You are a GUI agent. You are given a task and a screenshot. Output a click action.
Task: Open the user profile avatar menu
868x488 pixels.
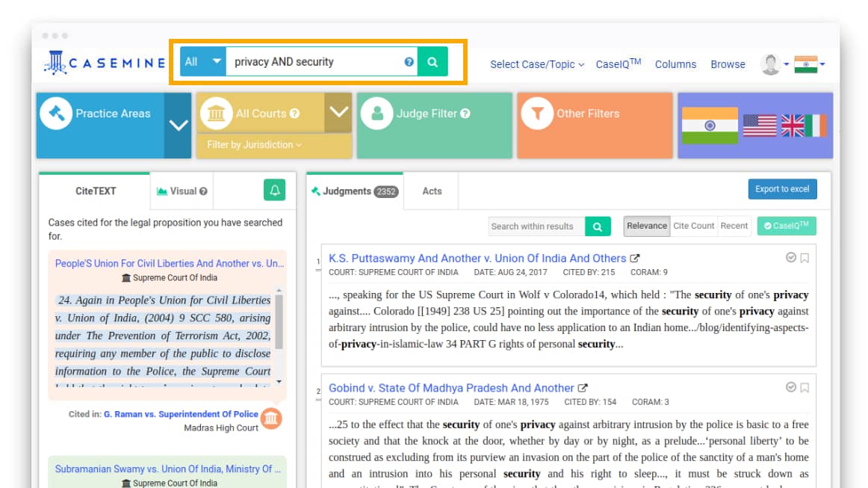click(770, 64)
